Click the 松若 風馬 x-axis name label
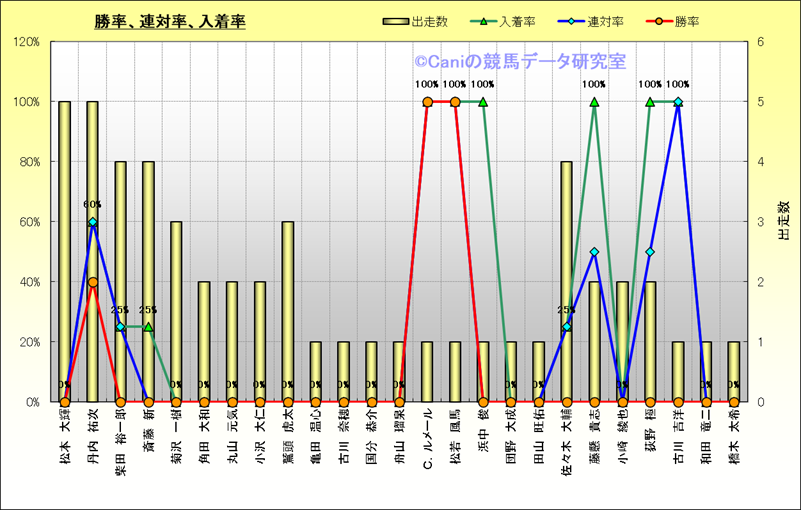The image size is (801, 510). (455, 432)
